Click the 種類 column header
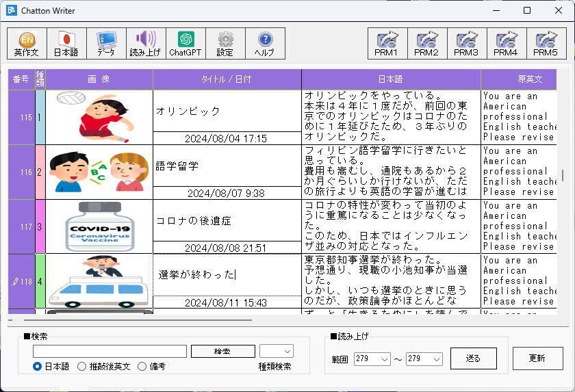The image size is (575, 392). click(x=40, y=79)
